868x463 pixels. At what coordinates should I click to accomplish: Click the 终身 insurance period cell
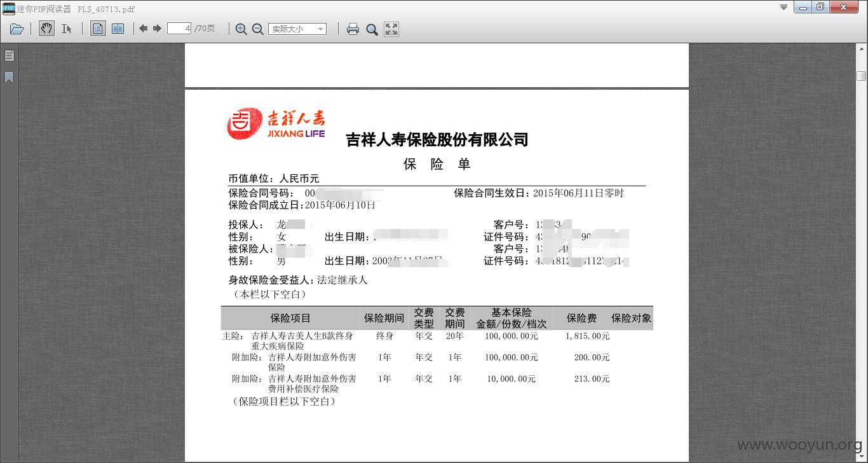(384, 336)
